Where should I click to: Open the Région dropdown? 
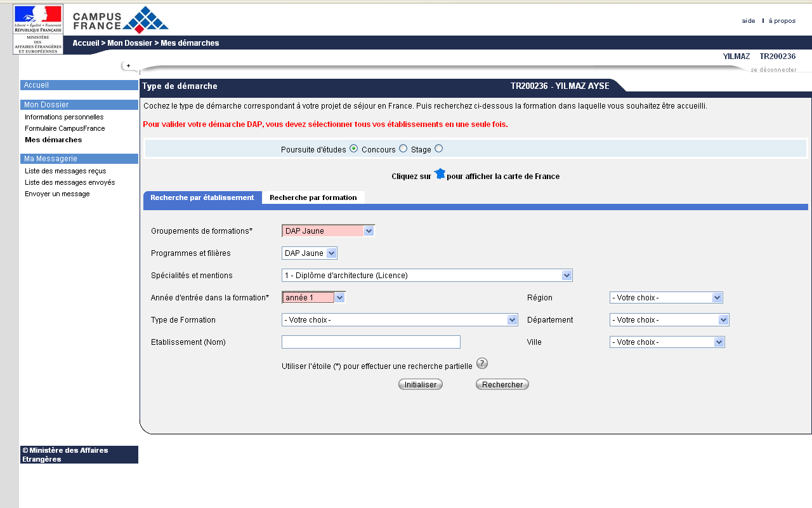coord(666,298)
